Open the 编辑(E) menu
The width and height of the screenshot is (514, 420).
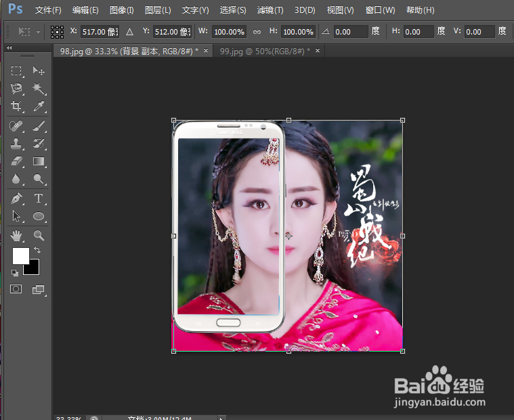click(85, 10)
